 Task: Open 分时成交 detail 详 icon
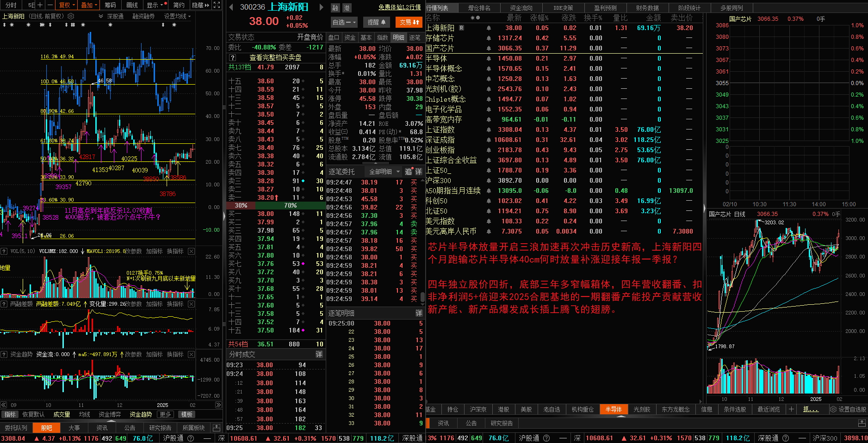pyautogui.click(x=319, y=354)
